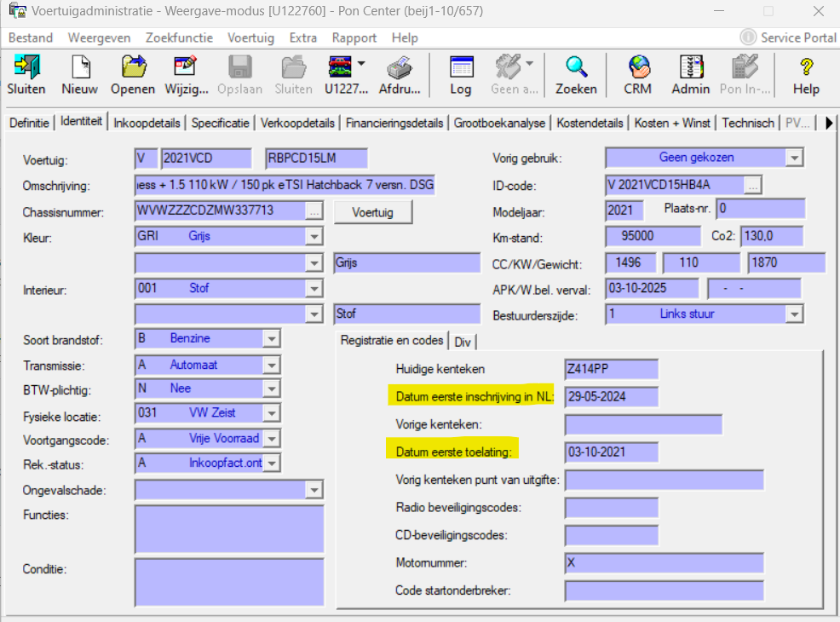The height and width of the screenshot is (622, 840).
Task: Switch to the Grootboekanalyse tab
Action: (499, 124)
